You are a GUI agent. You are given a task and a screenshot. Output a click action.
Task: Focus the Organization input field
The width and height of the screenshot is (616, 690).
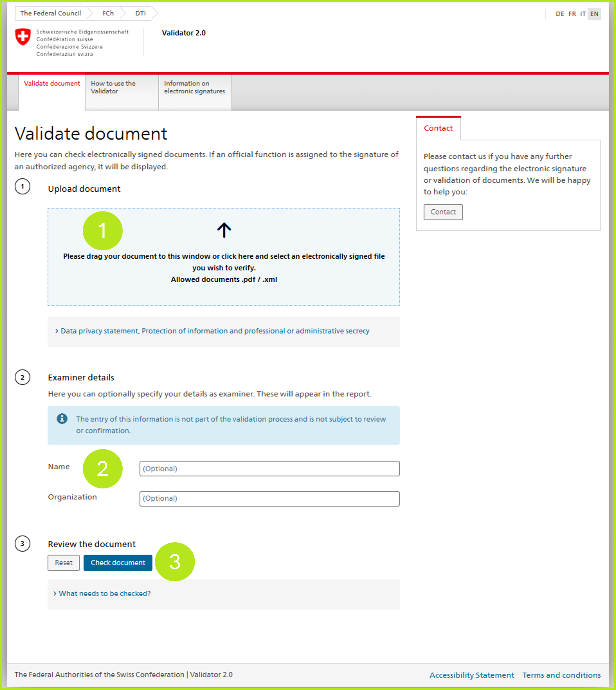coord(269,499)
